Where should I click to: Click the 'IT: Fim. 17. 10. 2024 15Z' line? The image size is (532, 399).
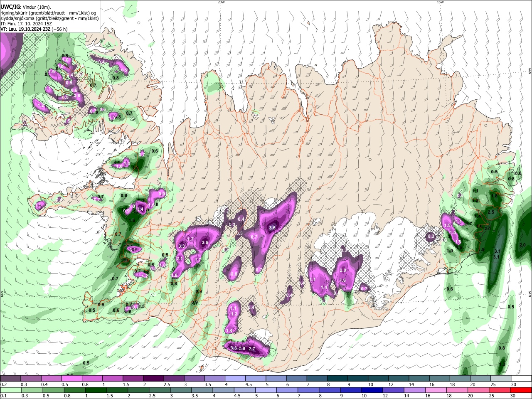pos(26,24)
